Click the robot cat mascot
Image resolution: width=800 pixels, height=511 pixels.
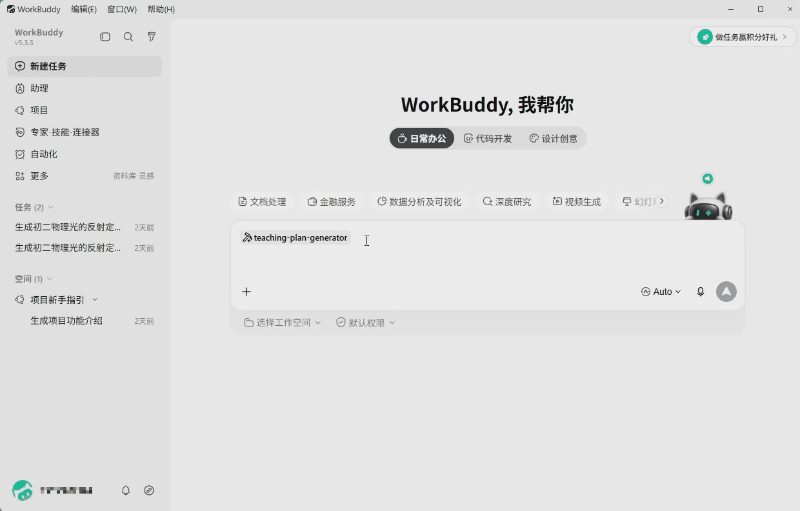708,206
